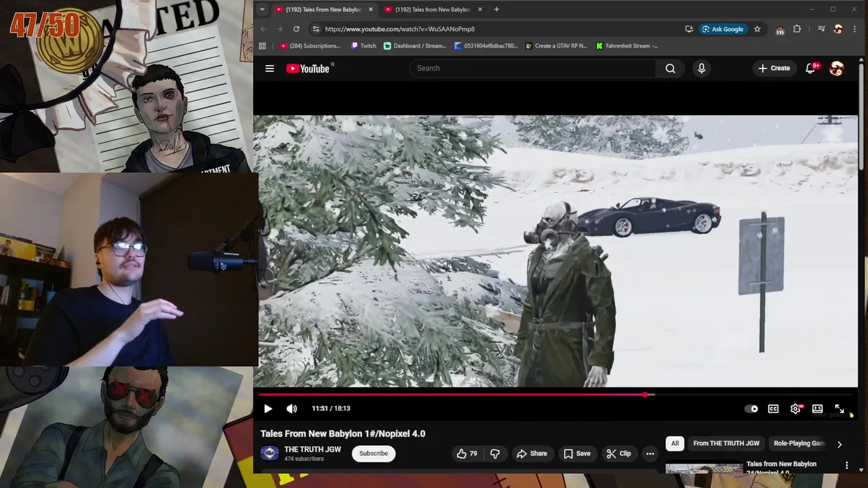Go to the YouTube home logo

coord(308,68)
